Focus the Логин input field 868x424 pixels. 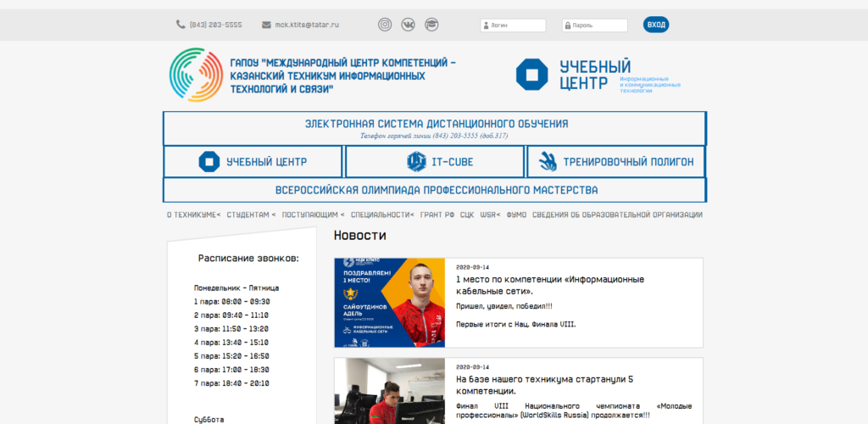[x=513, y=25]
